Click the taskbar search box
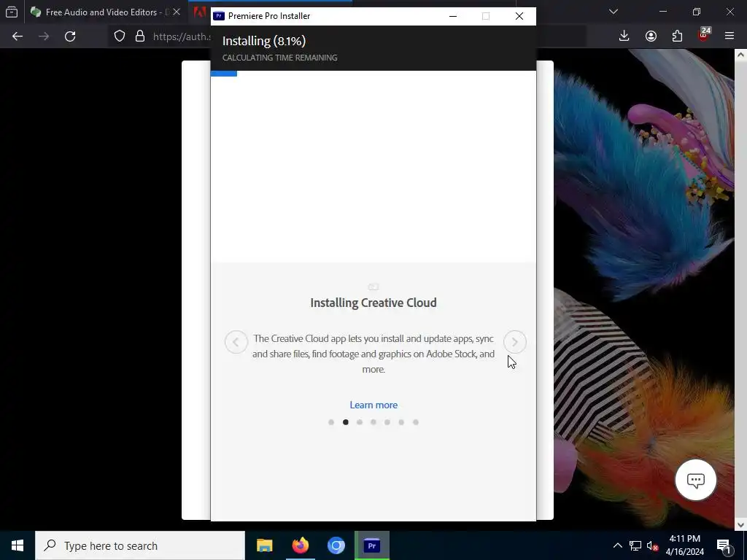 (140, 545)
